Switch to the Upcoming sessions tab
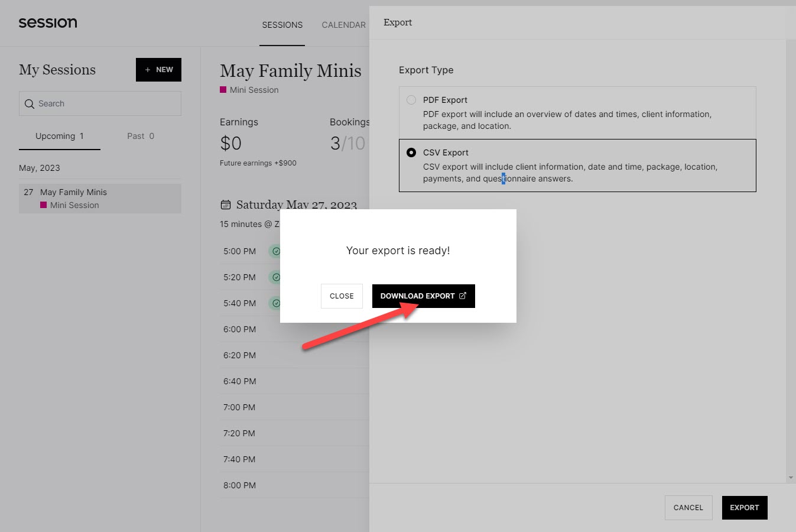 (x=60, y=136)
